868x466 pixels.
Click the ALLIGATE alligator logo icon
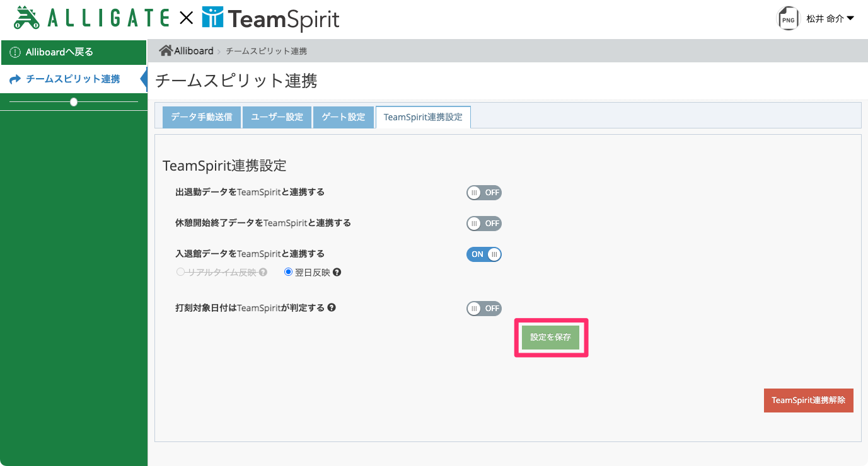28,17
